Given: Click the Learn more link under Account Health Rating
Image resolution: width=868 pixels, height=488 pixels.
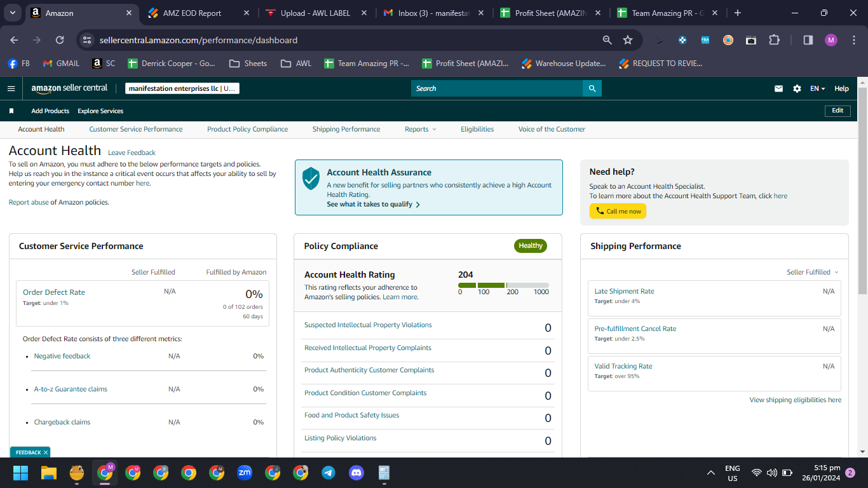Looking at the screenshot, I should [x=400, y=297].
